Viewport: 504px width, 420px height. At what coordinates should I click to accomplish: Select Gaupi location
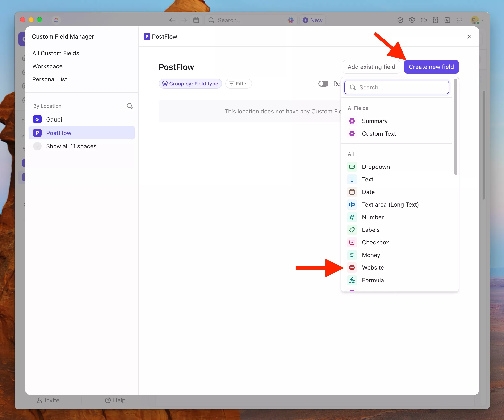(82, 119)
